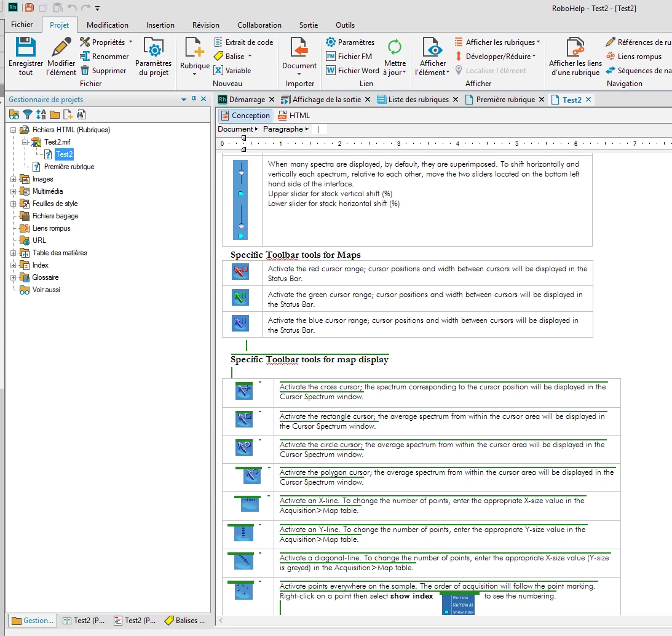Open Afficher les rubriques dropdown
672x636 pixels.
(x=539, y=42)
